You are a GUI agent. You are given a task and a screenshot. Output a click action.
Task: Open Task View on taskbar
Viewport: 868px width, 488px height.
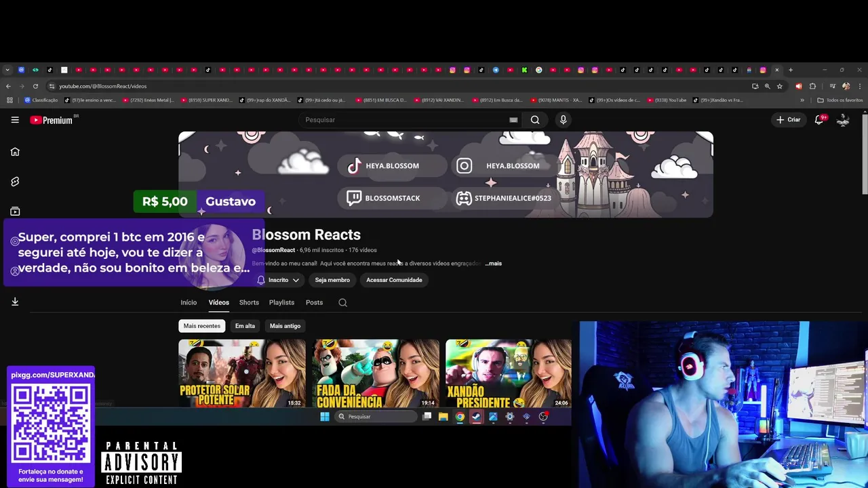427,416
